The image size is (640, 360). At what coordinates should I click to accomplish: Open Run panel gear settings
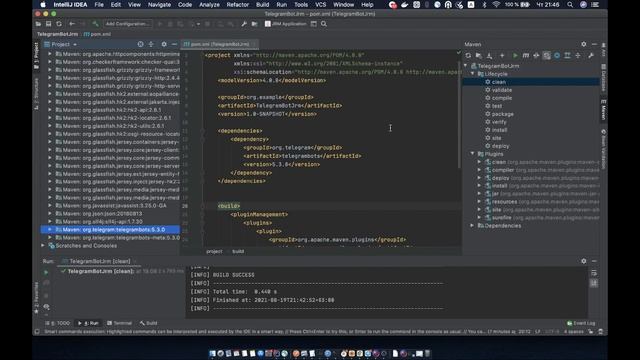click(x=584, y=261)
